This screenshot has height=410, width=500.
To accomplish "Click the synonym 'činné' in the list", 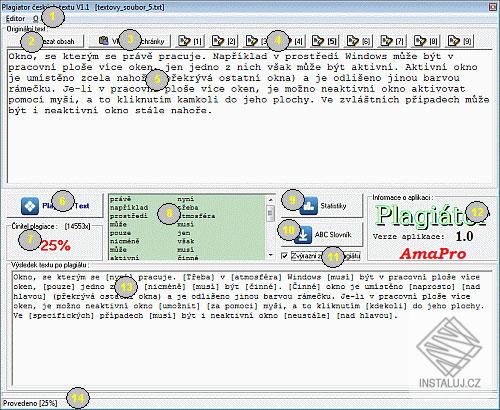I will 187,258.
